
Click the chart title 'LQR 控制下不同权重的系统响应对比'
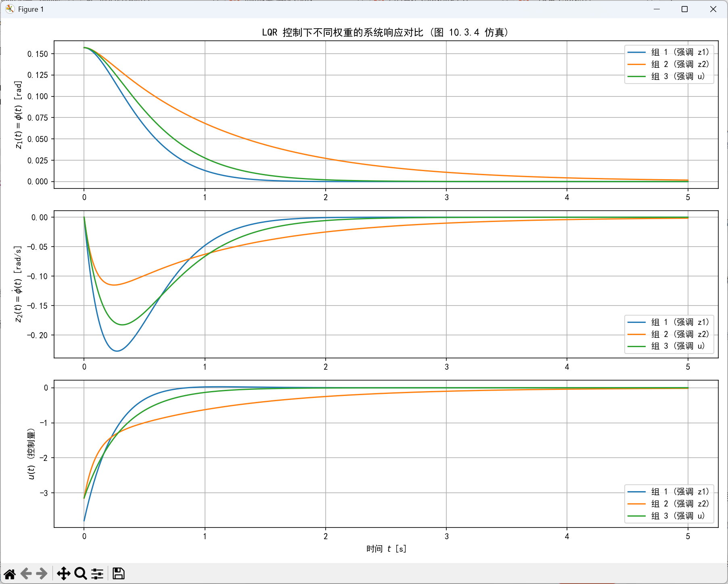[x=343, y=32]
